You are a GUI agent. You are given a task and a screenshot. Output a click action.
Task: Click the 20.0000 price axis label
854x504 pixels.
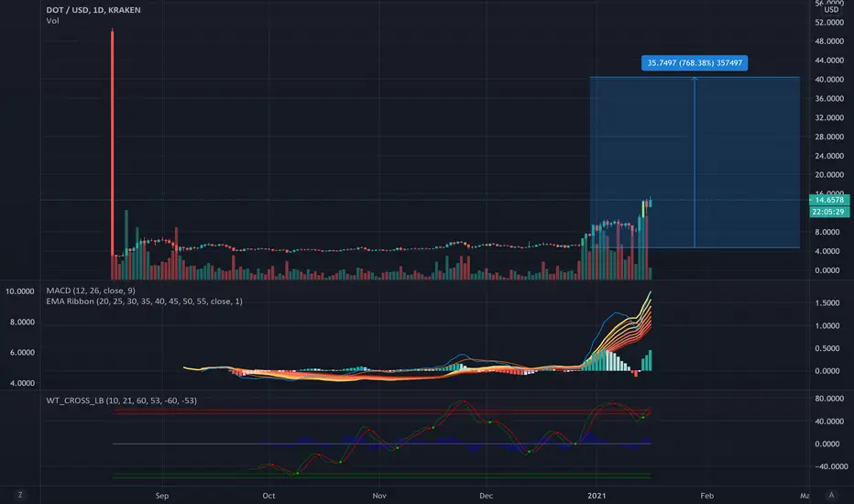[829, 175]
